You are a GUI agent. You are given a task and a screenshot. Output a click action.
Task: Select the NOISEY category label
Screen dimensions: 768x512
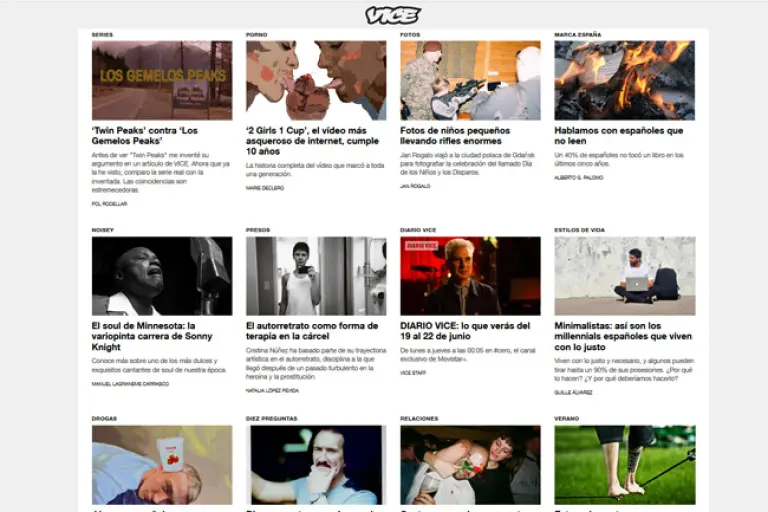(102, 230)
